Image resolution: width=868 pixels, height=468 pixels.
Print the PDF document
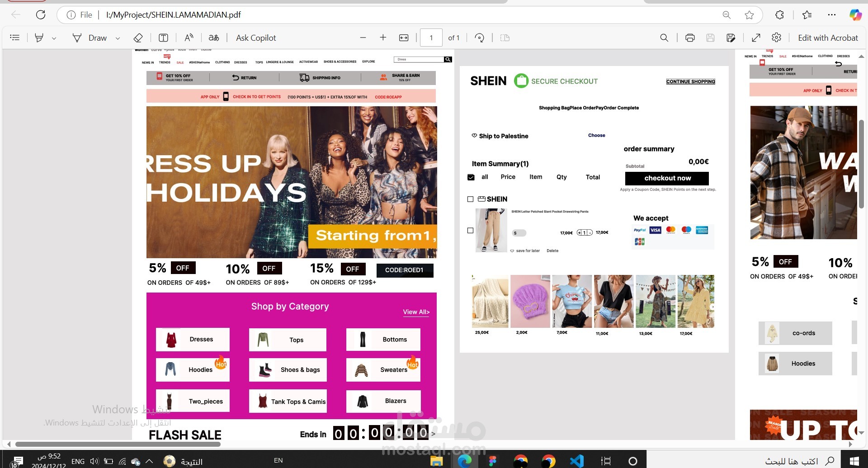click(x=690, y=38)
